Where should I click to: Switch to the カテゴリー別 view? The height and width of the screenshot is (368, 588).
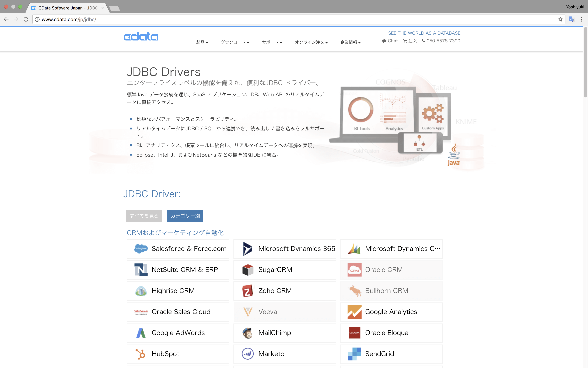point(185,216)
